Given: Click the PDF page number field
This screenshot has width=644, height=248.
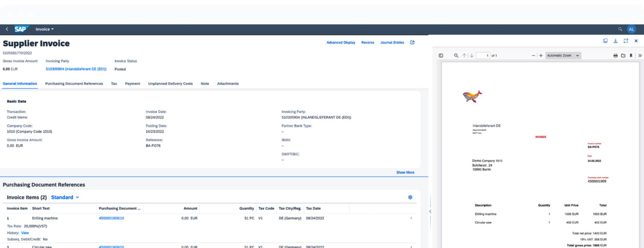Looking at the screenshot, I should pos(483,55).
